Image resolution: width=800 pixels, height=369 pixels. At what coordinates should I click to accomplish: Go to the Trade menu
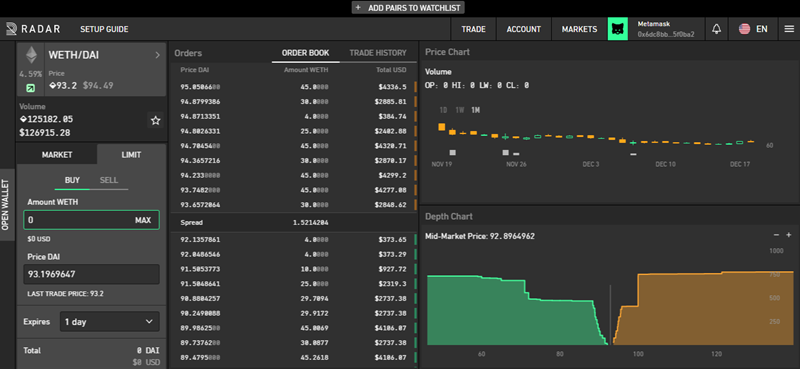point(473,29)
